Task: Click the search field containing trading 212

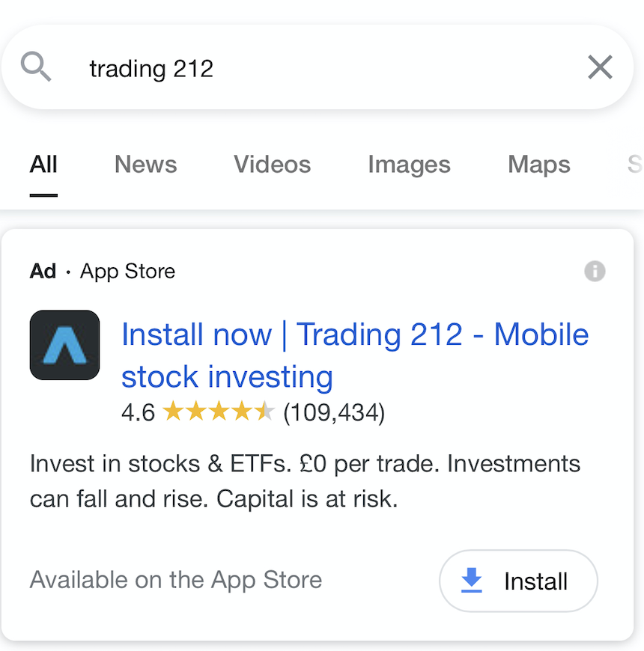Action: pyautogui.click(x=318, y=67)
